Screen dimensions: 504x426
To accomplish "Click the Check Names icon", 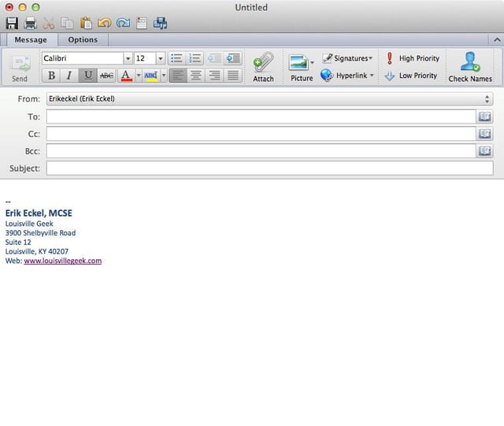I will [x=470, y=68].
